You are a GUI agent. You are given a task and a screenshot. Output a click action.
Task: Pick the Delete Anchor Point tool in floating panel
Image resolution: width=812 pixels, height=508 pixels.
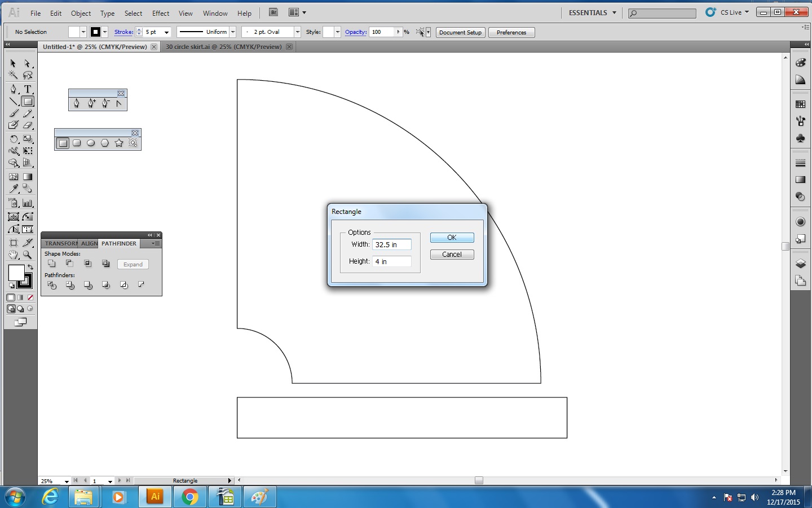pyautogui.click(x=105, y=103)
